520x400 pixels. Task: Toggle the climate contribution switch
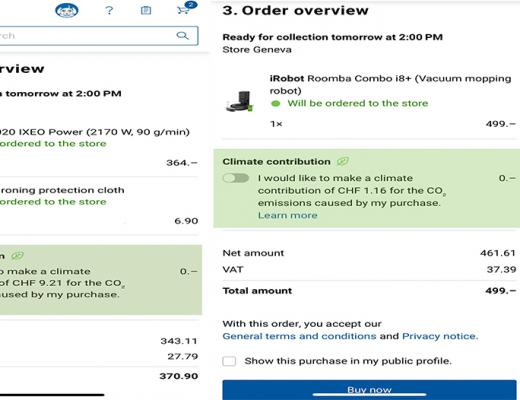click(x=236, y=178)
